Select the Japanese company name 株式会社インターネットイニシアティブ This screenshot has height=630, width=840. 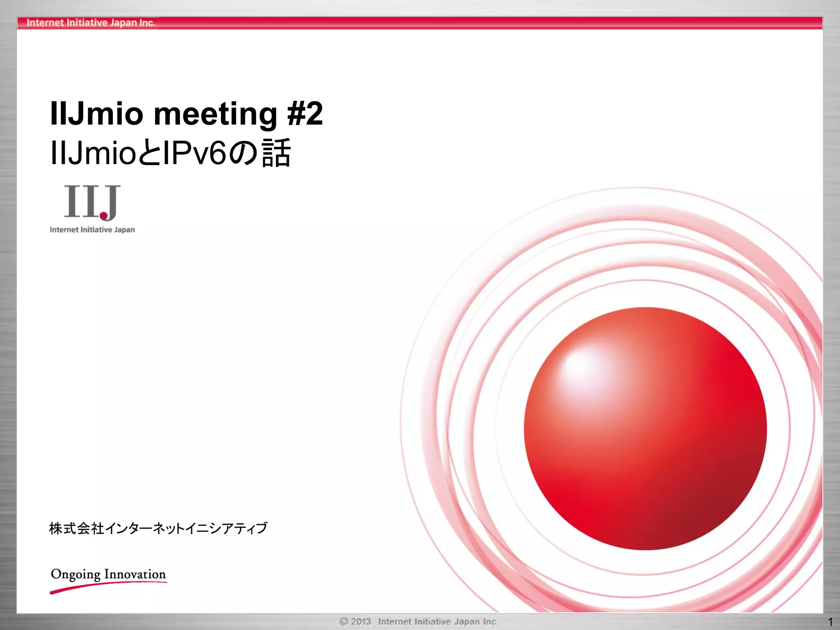(x=158, y=528)
